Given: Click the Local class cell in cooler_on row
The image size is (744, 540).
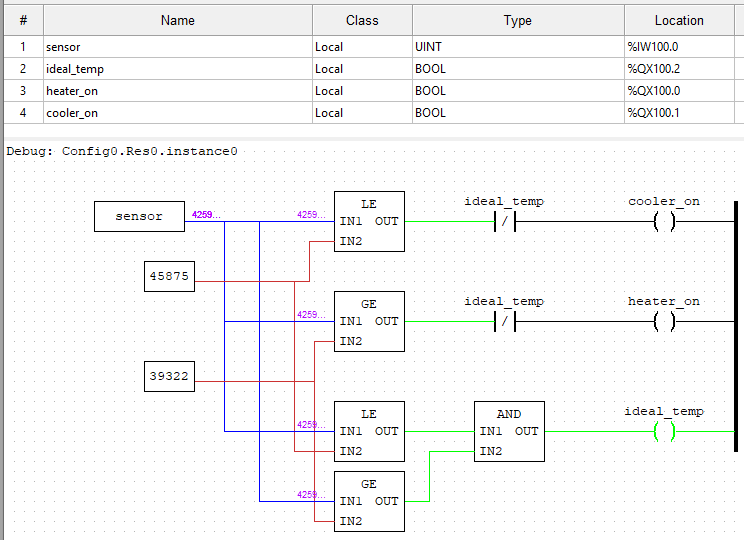Looking at the screenshot, I should [x=362, y=113].
